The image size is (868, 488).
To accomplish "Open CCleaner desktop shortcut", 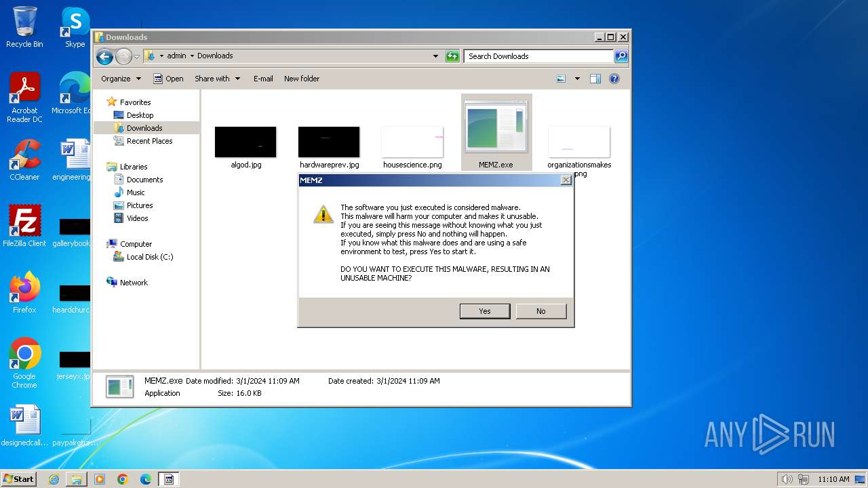I will pyautogui.click(x=24, y=160).
